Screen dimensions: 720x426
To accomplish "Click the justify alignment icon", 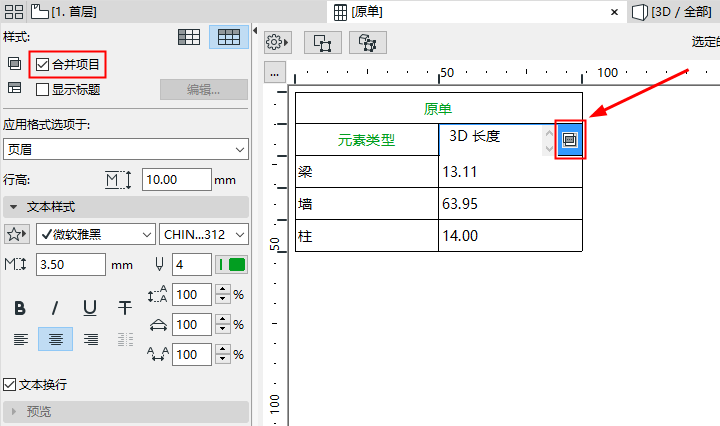I will pos(125,339).
